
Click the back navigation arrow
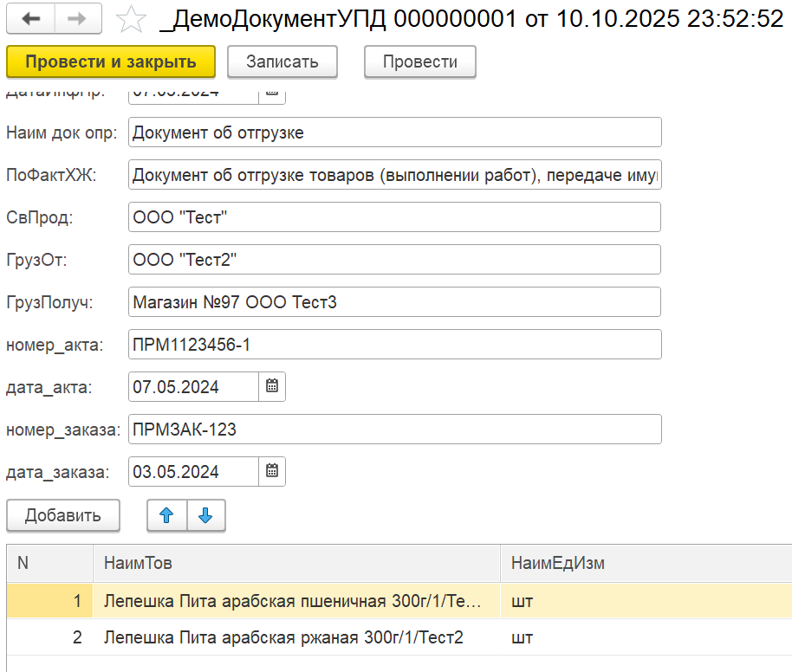click(x=30, y=19)
